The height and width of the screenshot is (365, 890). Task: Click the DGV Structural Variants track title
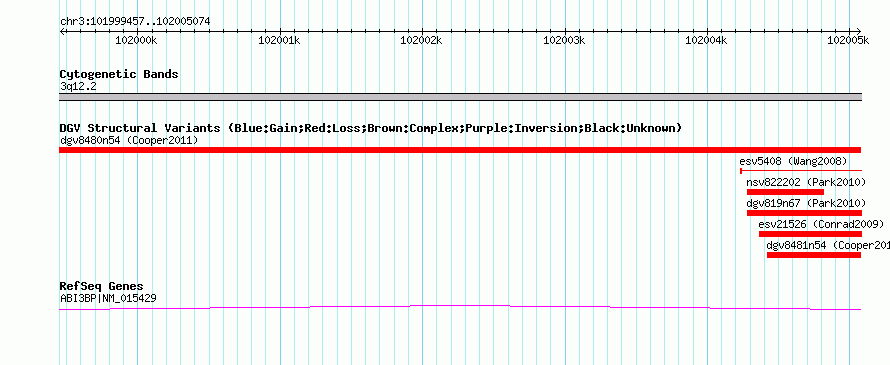pyautogui.click(x=371, y=128)
